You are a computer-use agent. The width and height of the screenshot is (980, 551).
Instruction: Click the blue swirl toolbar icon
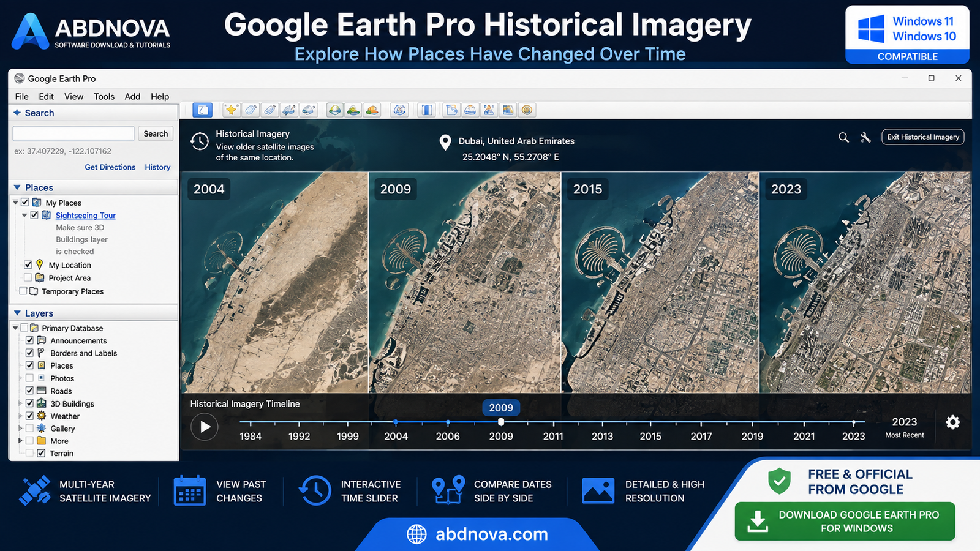tap(399, 110)
